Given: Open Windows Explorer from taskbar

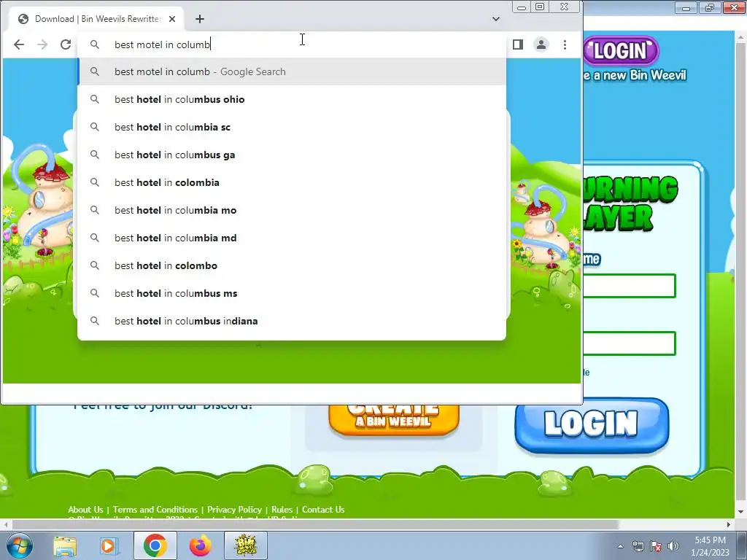Looking at the screenshot, I should coord(65,545).
